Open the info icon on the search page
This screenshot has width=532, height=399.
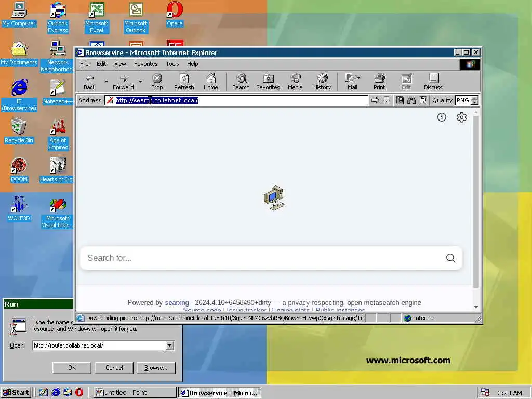[442, 117]
